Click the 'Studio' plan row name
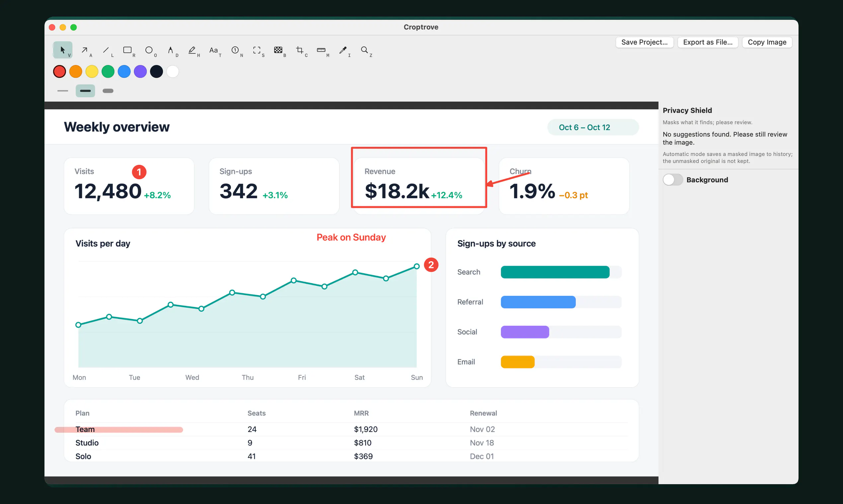Image resolution: width=843 pixels, height=504 pixels. pyautogui.click(x=87, y=443)
